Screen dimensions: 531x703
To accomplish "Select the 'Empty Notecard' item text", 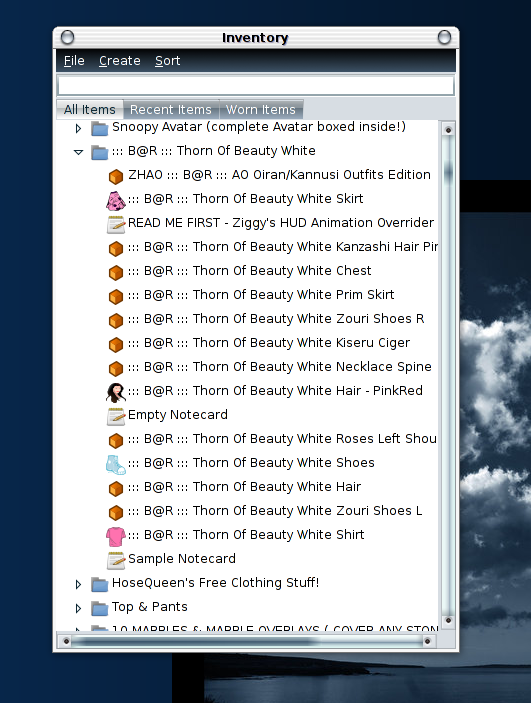I will click(x=178, y=415).
